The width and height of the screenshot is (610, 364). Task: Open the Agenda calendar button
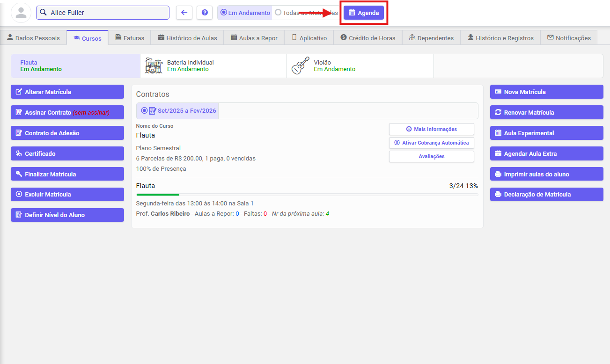pyautogui.click(x=364, y=13)
